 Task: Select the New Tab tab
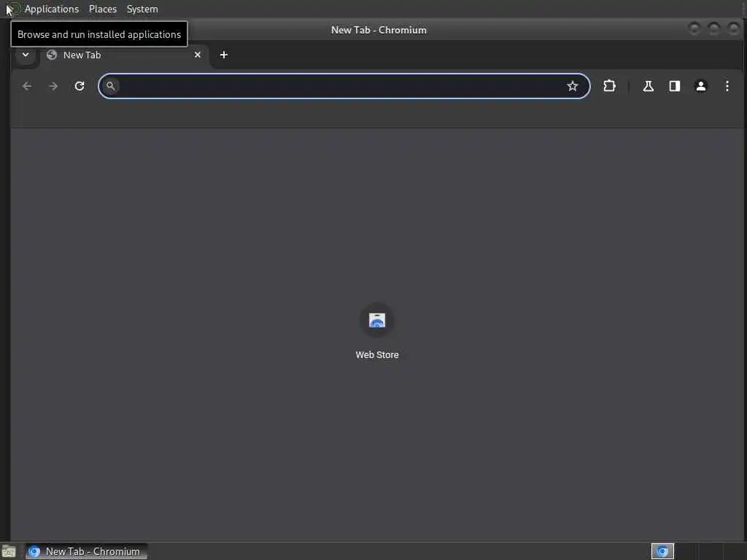pyautogui.click(x=124, y=55)
